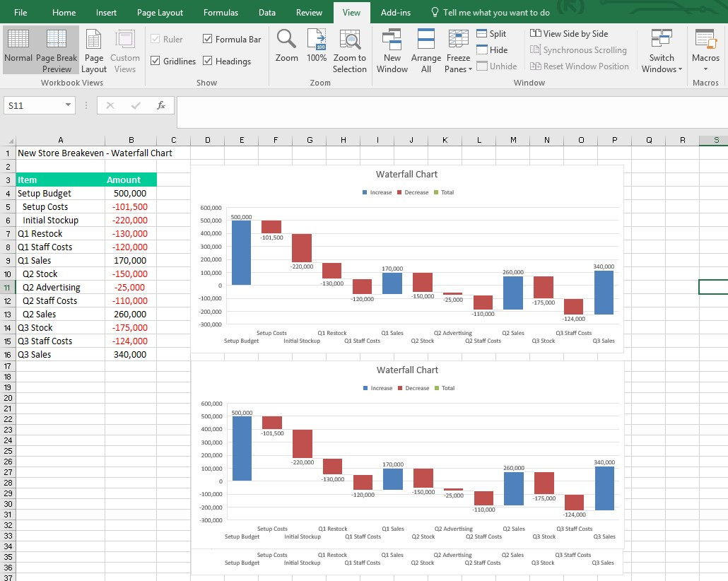The image size is (728, 581).
Task: Hide the current window
Action: [491, 50]
